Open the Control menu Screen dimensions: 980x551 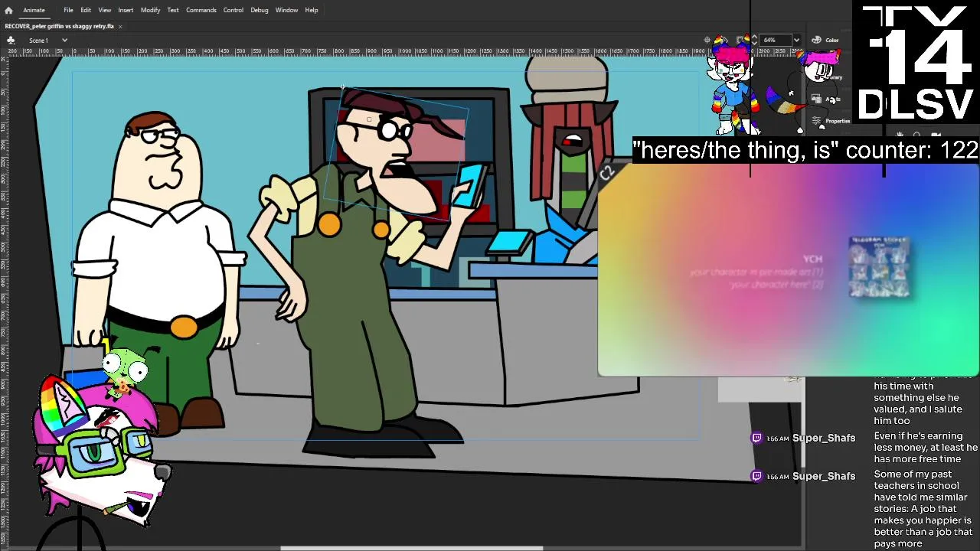(x=234, y=10)
